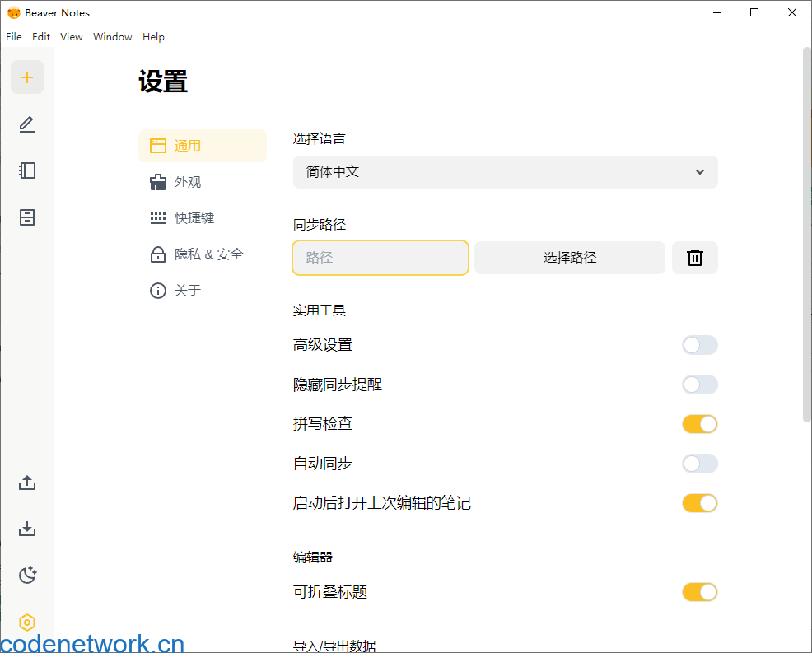Image resolution: width=812 pixels, height=653 pixels.
Task: Open the archive icon in the sidebar
Action: point(27,217)
